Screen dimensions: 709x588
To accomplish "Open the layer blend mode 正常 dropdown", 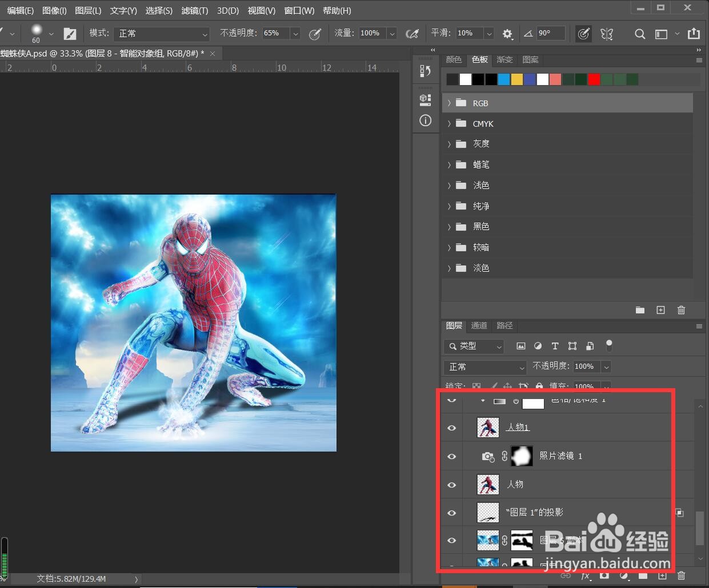I will coord(485,367).
